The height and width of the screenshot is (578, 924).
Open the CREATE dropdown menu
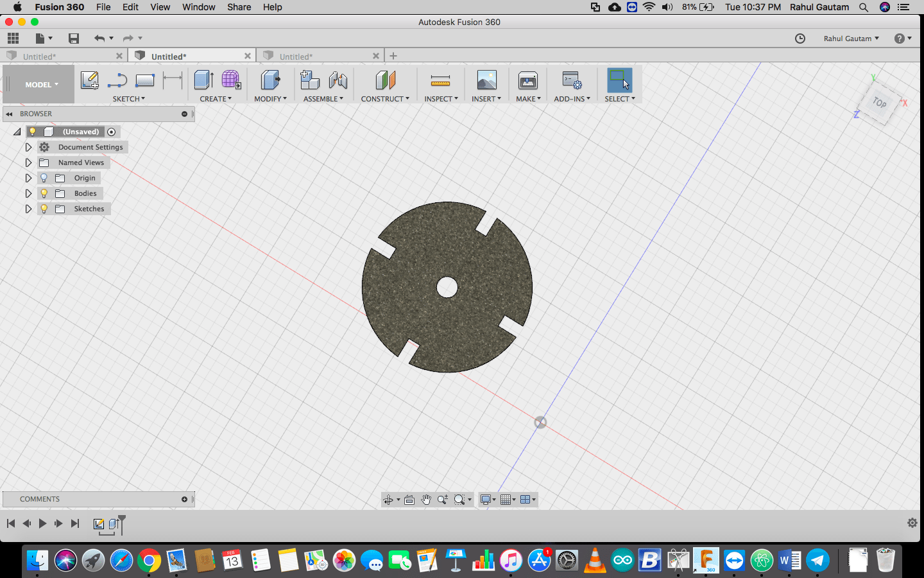tap(216, 99)
